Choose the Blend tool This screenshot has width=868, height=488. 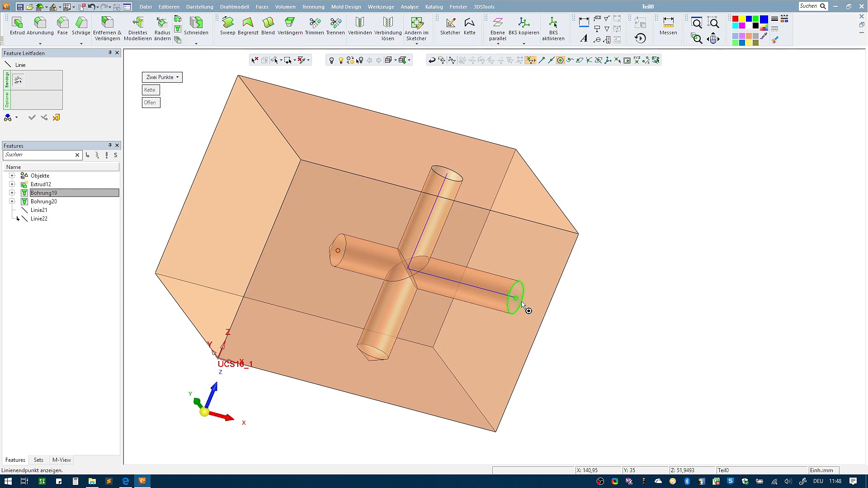[x=268, y=26]
